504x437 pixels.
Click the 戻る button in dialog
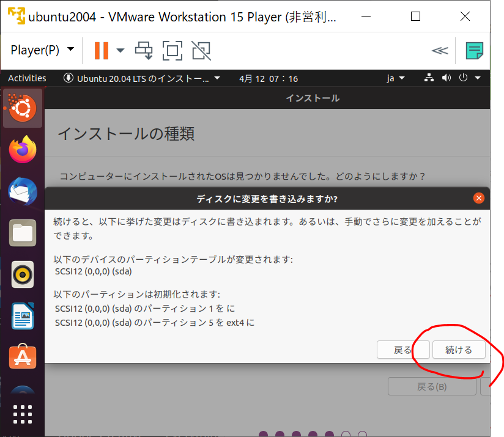coord(403,350)
